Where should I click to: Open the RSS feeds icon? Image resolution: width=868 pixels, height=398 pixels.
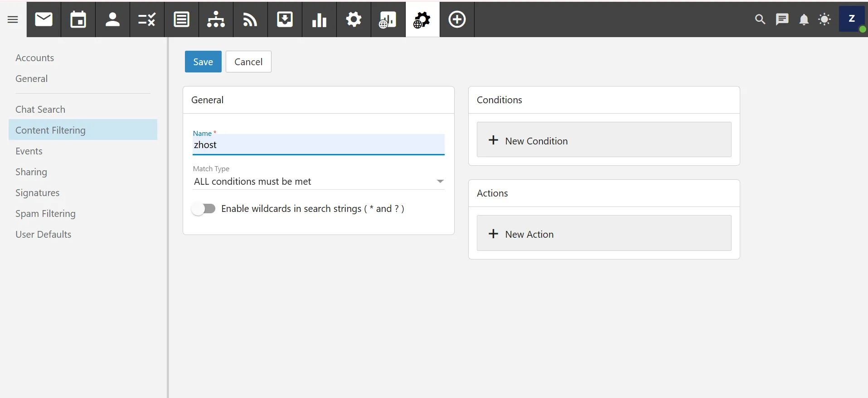coord(250,19)
